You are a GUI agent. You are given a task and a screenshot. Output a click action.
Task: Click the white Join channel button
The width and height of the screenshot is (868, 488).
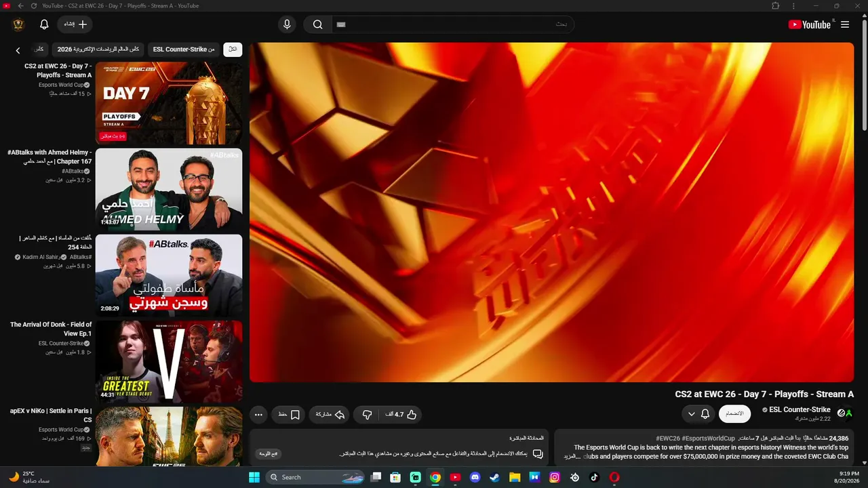pos(734,413)
